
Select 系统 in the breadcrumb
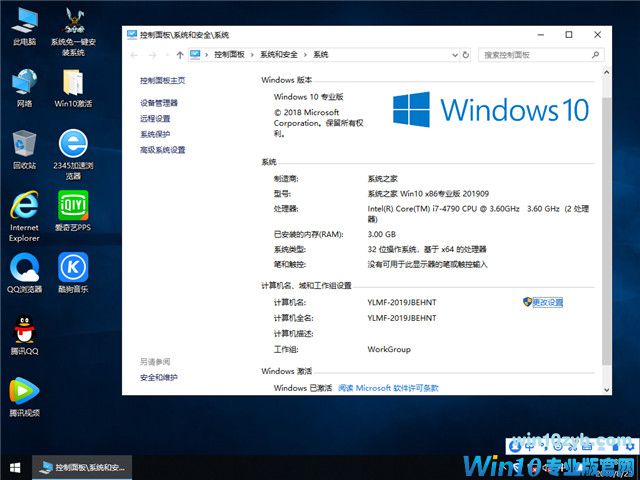click(x=320, y=55)
